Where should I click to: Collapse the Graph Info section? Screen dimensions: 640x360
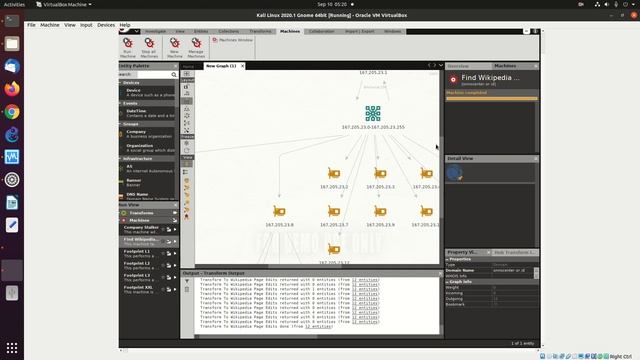click(x=447, y=282)
